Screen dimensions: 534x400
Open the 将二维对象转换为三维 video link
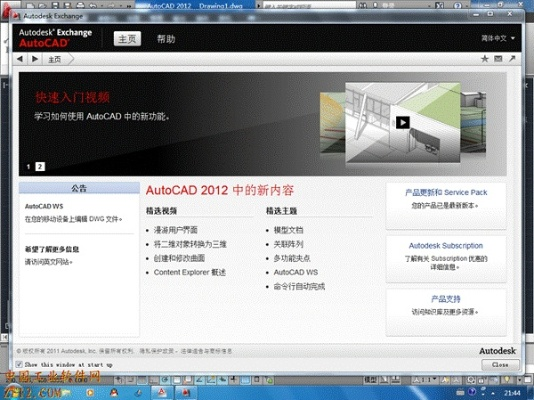click(x=190, y=244)
